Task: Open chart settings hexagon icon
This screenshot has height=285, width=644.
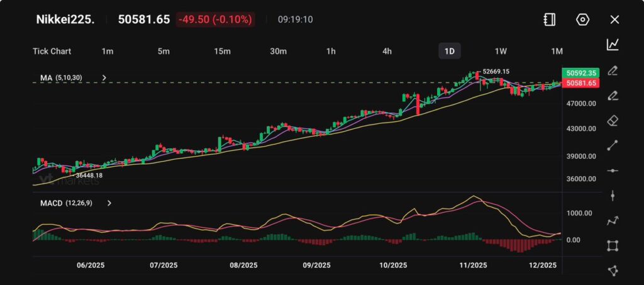Action: [582, 20]
